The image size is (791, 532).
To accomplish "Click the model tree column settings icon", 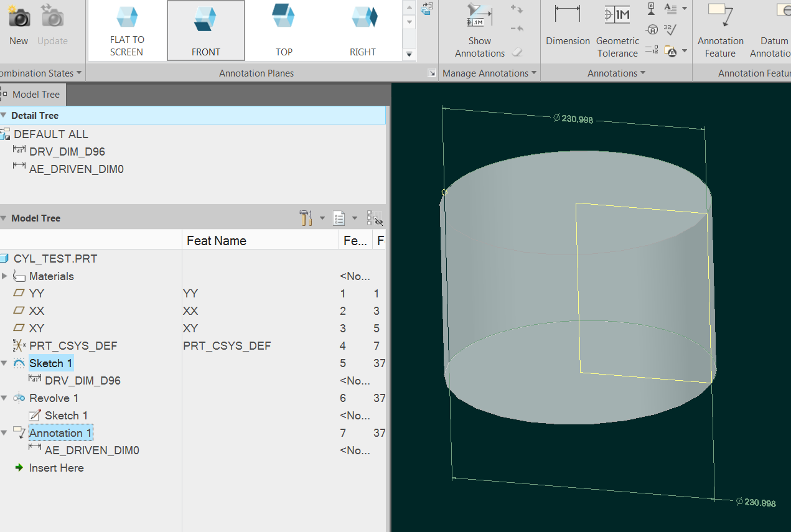I will [339, 218].
